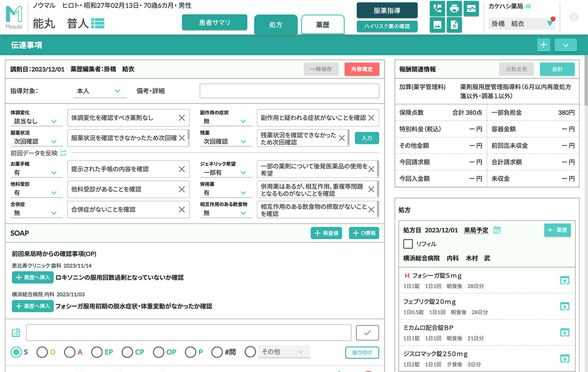Open 残薬 次回確認 dropdown

click(226, 141)
